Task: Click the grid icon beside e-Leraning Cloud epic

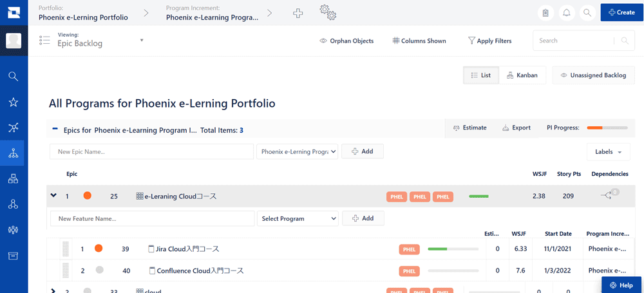Action: (x=140, y=196)
